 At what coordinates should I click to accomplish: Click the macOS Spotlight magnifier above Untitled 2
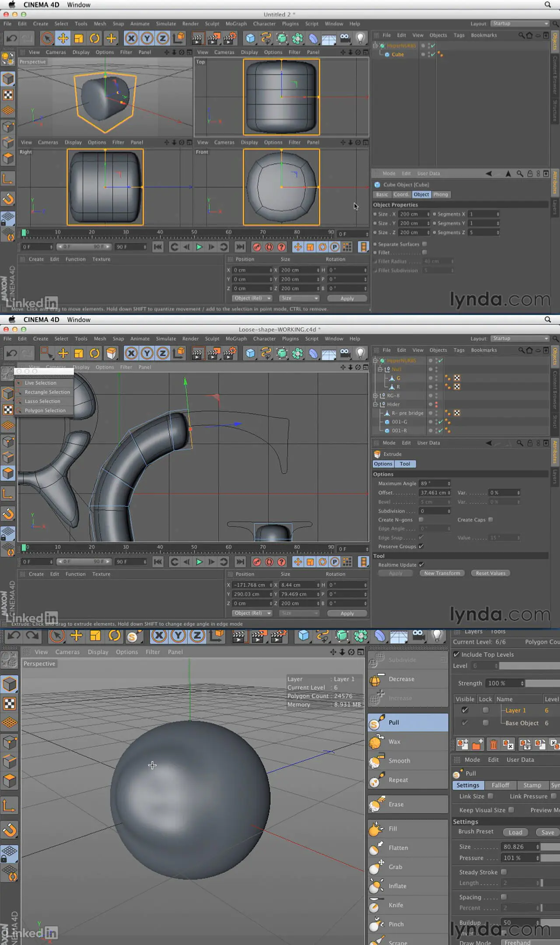click(x=547, y=5)
